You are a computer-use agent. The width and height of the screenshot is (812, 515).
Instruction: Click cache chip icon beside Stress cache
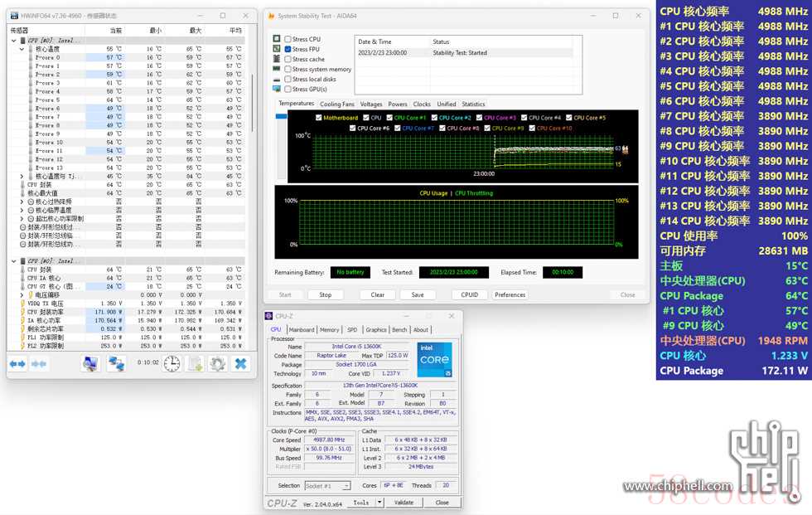point(277,59)
